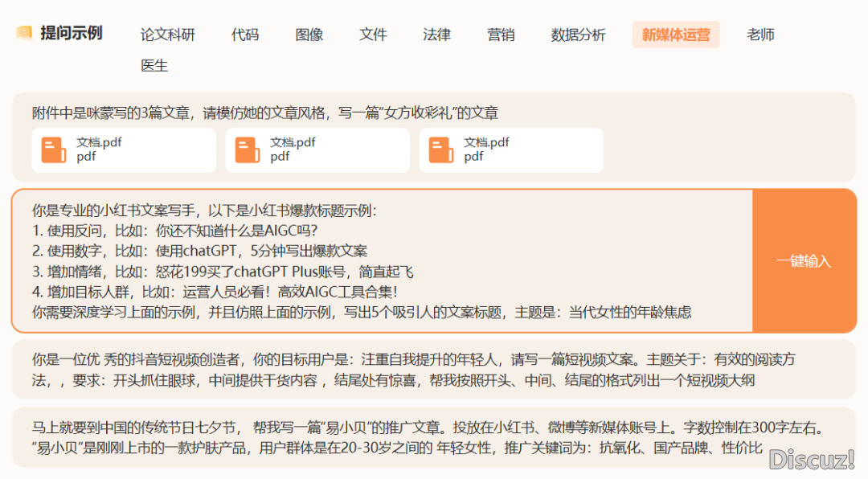This screenshot has width=868, height=479.
Task: Open the third 文档.pdf attachment icon
Action: click(441, 150)
